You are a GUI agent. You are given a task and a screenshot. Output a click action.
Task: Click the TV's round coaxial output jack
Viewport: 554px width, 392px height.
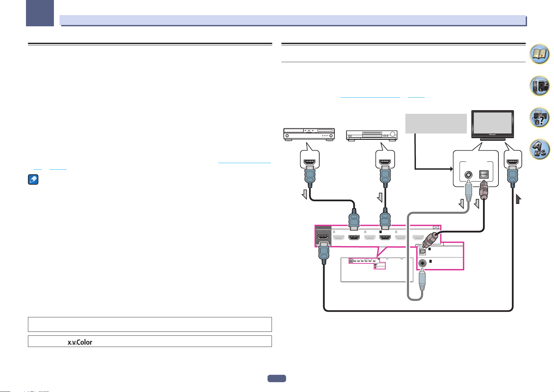(x=468, y=175)
